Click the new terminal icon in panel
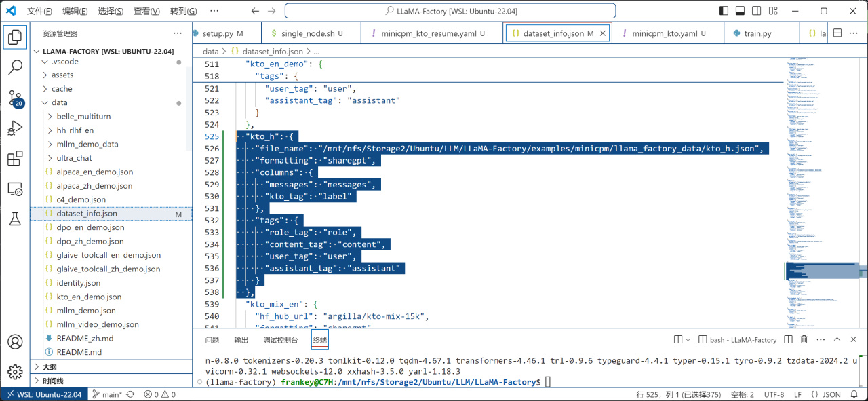 [678, 339]
